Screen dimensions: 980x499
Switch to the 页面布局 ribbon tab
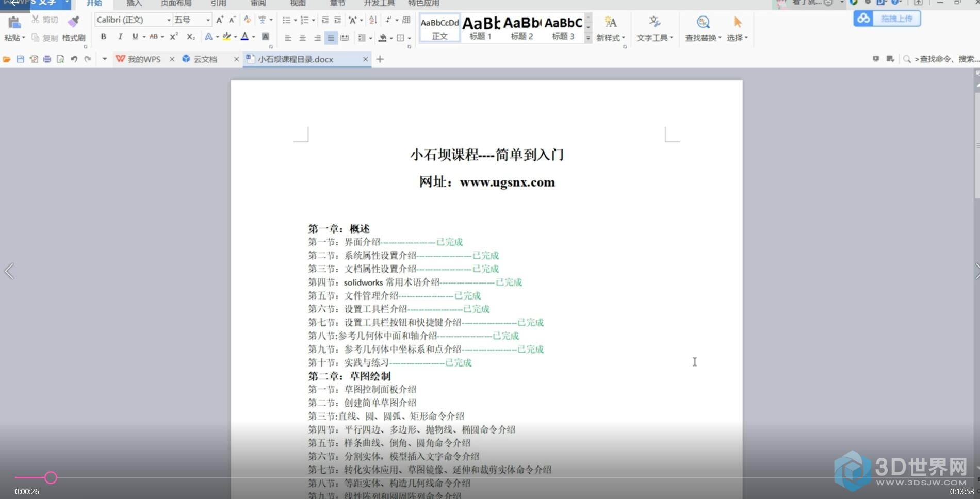click(x=176, y=3)
